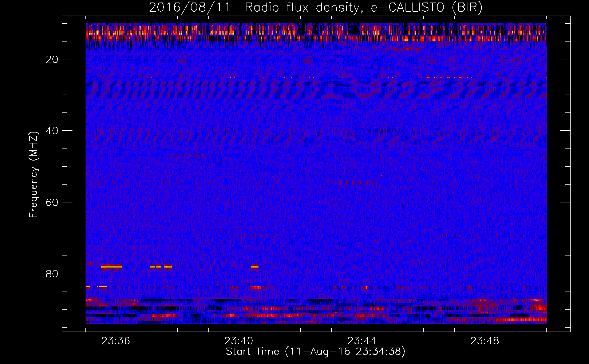This screenshot has height=364, width=589.
Task: Click the 23:44 time tick label
Action: tap(362, 341)
